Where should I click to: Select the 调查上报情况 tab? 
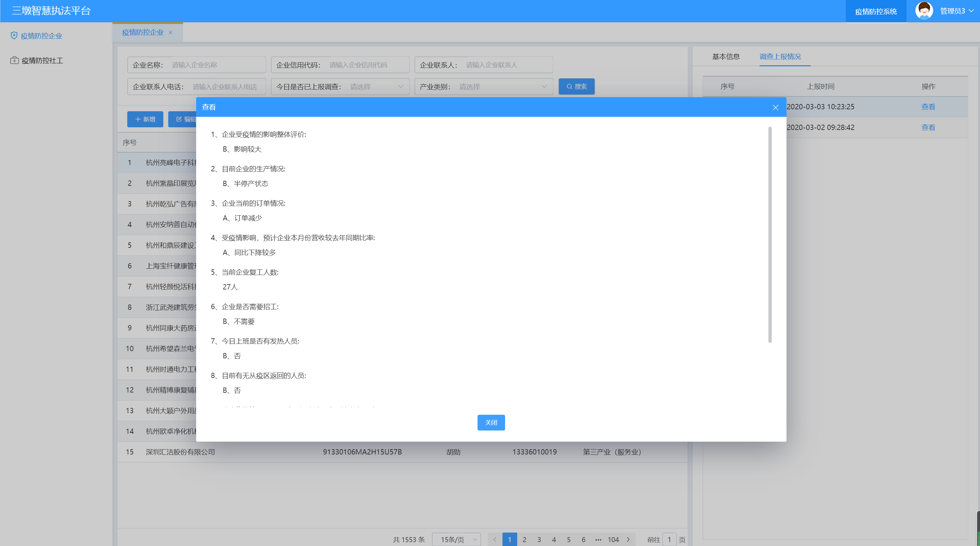(780, 57)
